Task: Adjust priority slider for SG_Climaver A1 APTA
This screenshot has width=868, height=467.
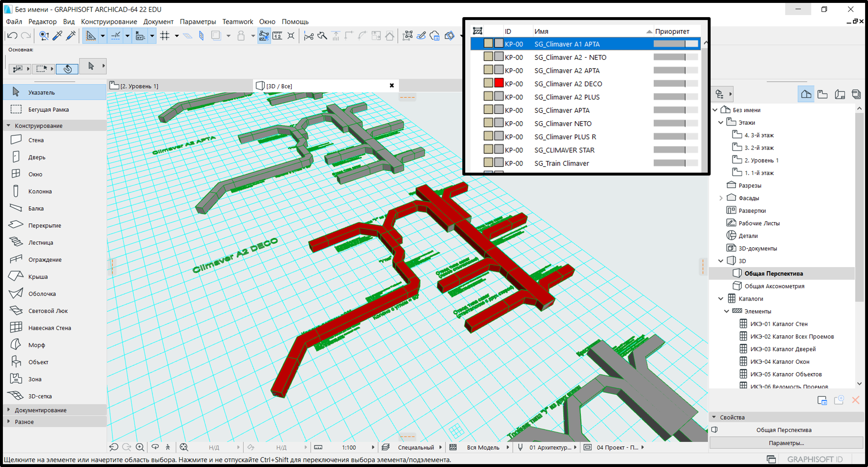Action: (676, 44)
